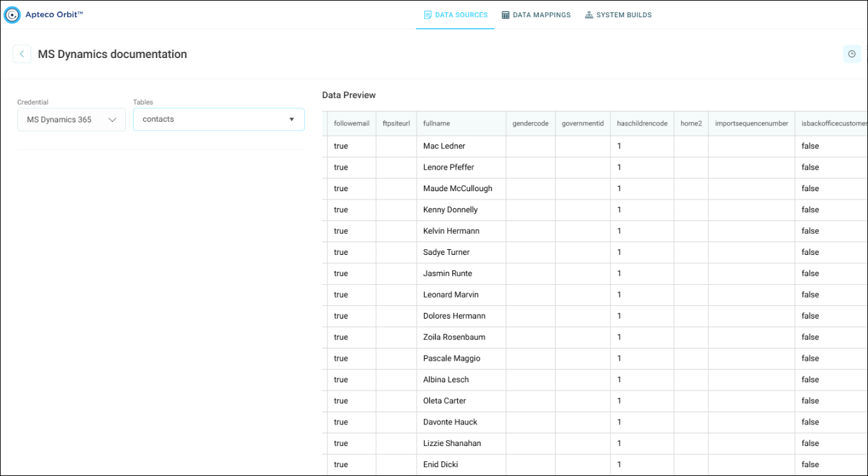Switch to the System Builds tab
Image resolution: width=868 pixels, height=476 pixels.
(618, 15)
